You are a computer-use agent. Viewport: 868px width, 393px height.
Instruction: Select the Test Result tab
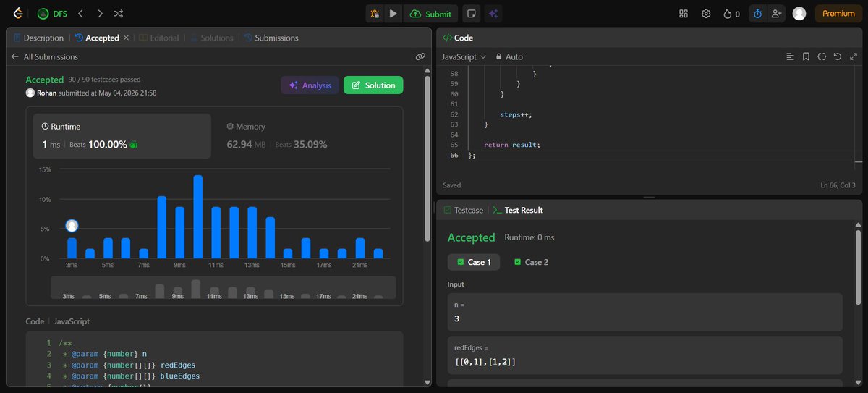(518, 210)
